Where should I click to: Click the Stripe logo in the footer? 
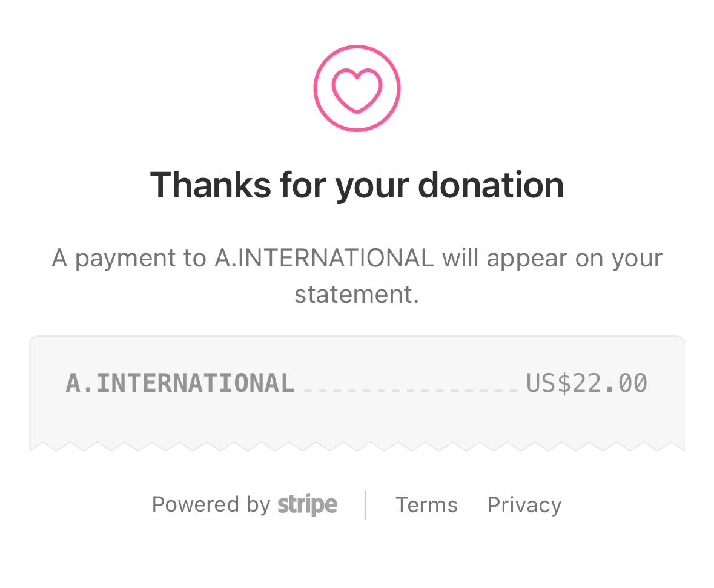(x=307, y=504)
